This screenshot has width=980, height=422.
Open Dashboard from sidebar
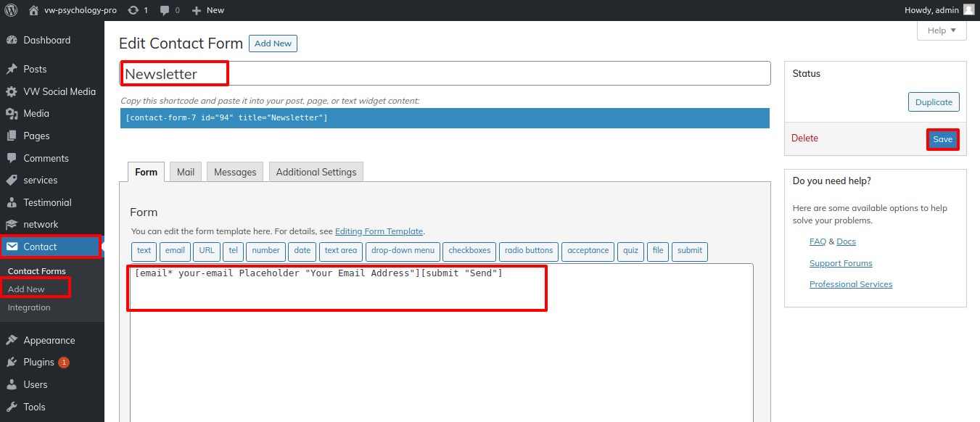tap(46, 40)
